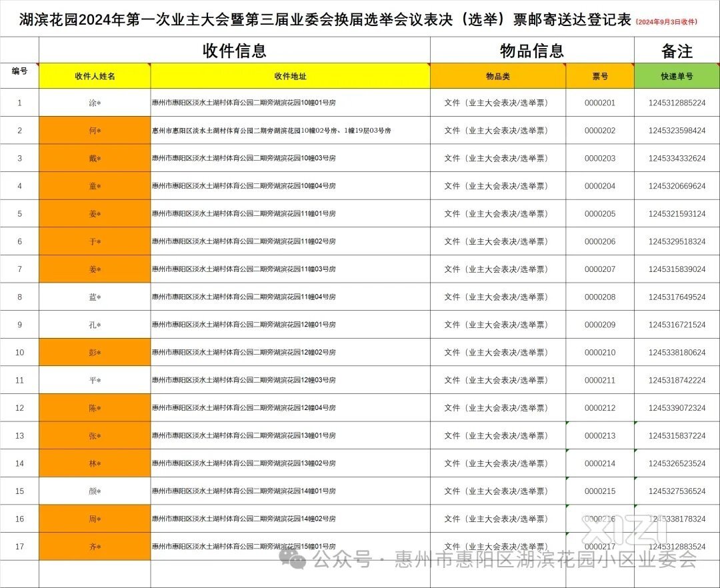Click the red 2024年9月3日收件 note
The width and height of the screenshot is (720, 588).
click(667, 21)
